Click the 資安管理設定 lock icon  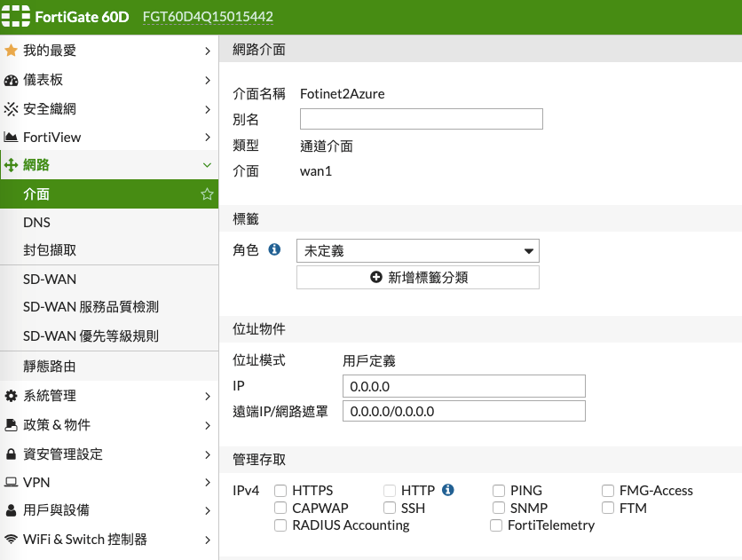click(x=11, y=454)
